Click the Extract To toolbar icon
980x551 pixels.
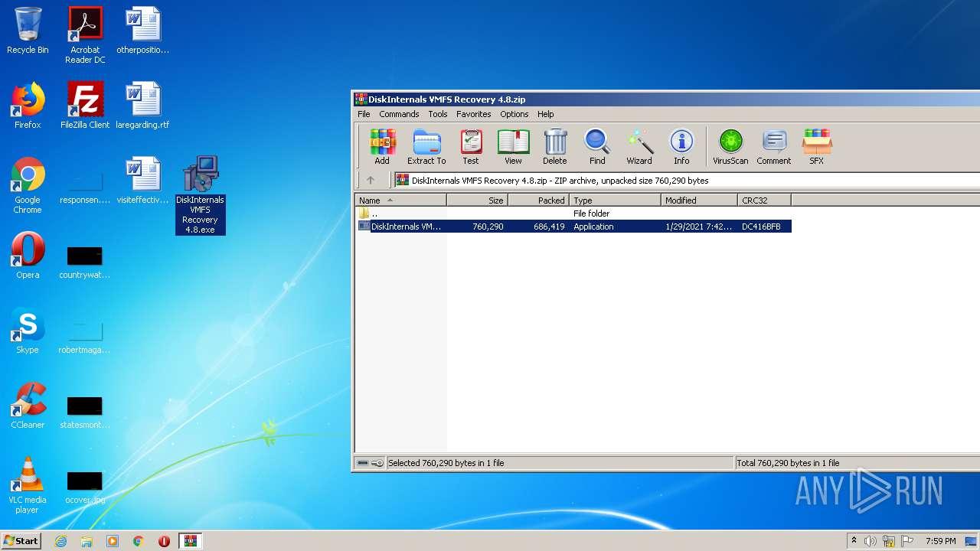[x=426, y=146]
